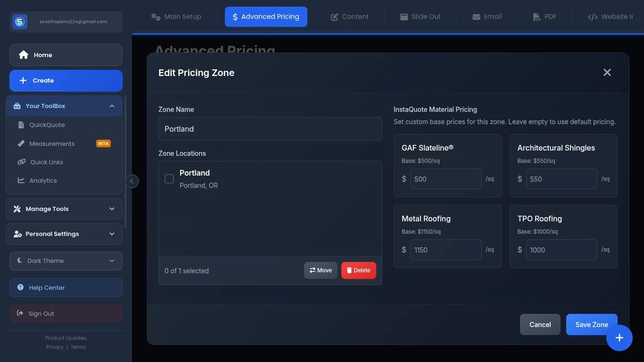The height and width of the screenshot is (362, 644).
Task: Collapse the Your ToolBox section
Action: [x=112, y=106]
